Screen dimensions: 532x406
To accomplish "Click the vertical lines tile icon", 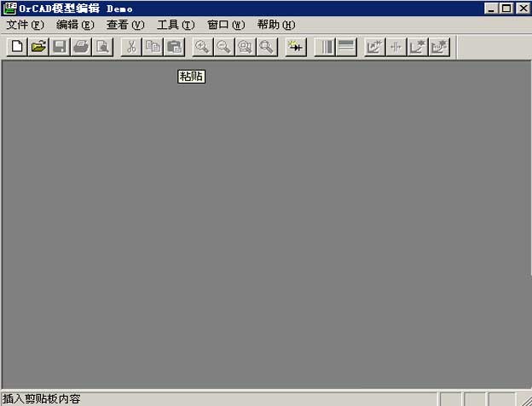I will click(x=325, y=47).
